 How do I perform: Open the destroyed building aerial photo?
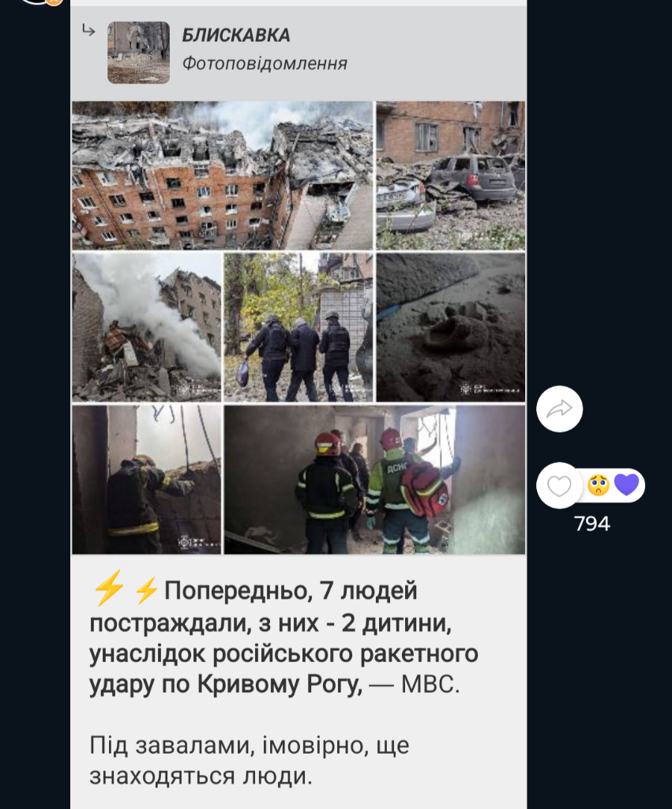(222, 175)
